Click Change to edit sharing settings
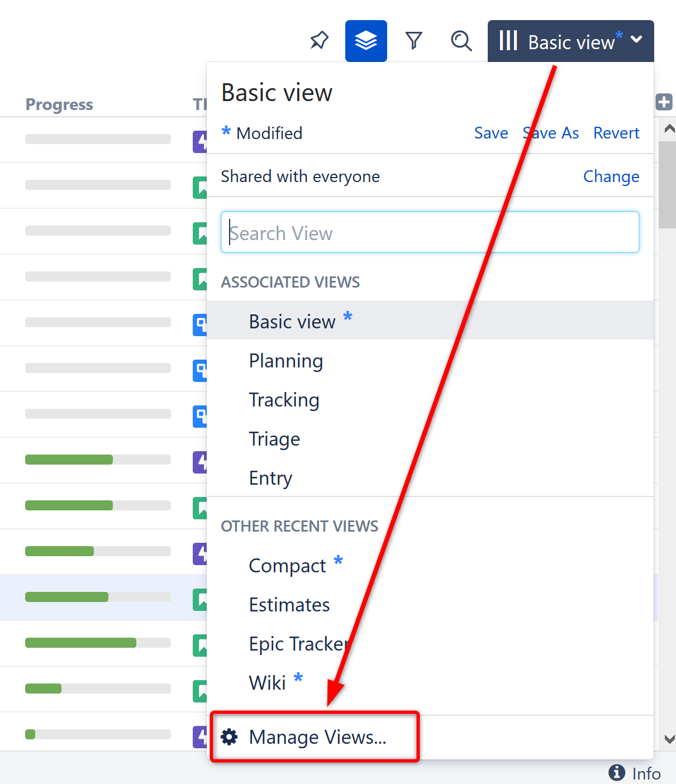This screenshot has height=784, width=676. (x=611, y=176)
